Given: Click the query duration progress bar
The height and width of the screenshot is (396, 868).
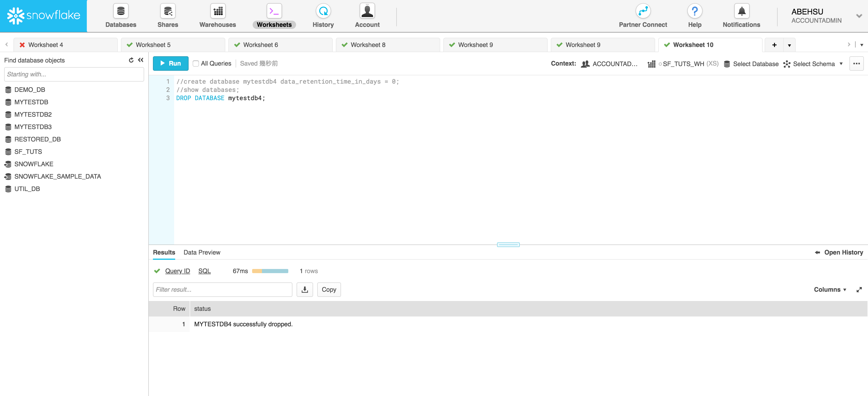Looking at the screenshot, I should pos(270,271).
